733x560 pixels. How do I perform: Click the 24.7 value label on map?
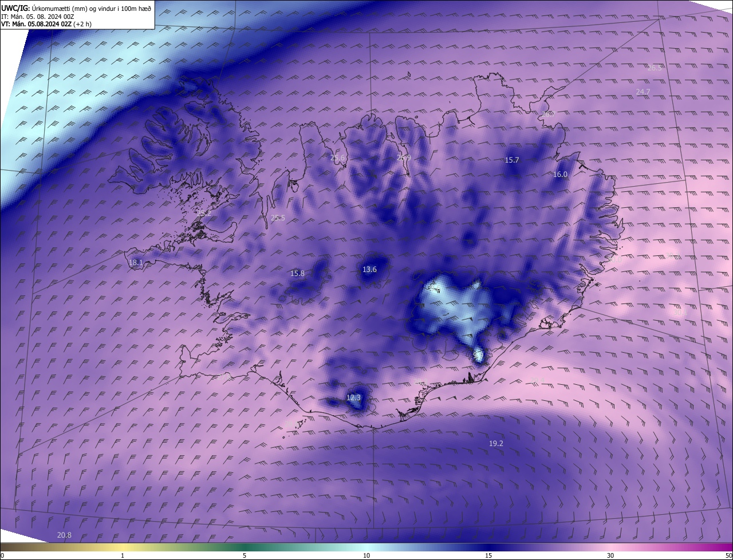pos(643,92)
